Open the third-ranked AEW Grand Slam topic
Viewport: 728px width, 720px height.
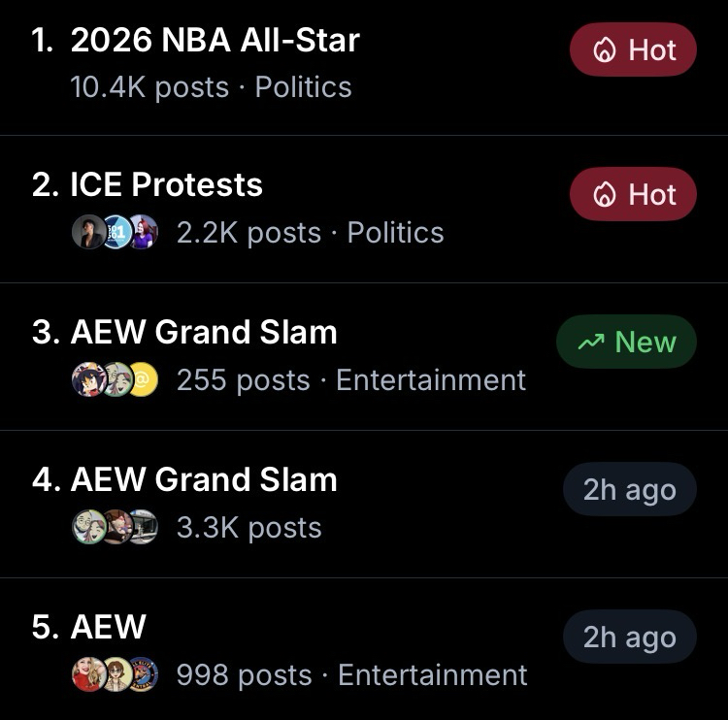click(x=204, y=332)
